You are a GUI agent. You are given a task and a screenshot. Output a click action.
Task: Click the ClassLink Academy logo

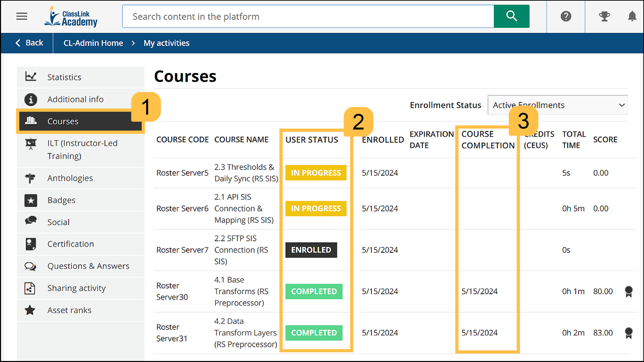(71, 17)
